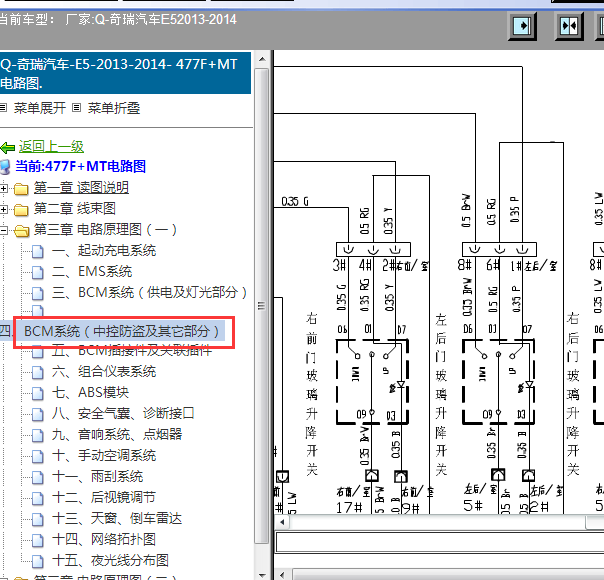
Task: Click the right-arrow panel toolbar icon
Action: [522, 26]
